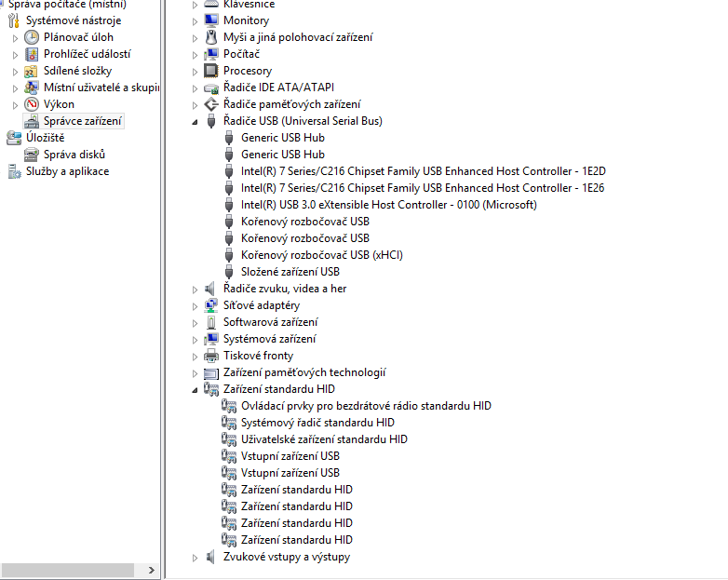This screenshot has width=728, height=580.
Task: Click the Zvukové vstupy a výstupy icon
Action: [211, 557]
